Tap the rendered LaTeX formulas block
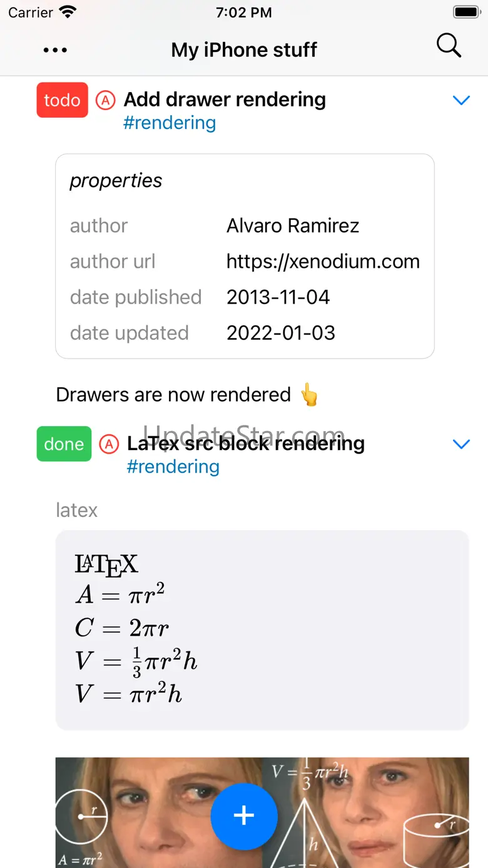Screen dimensions: 488x868 coord(262,630)
